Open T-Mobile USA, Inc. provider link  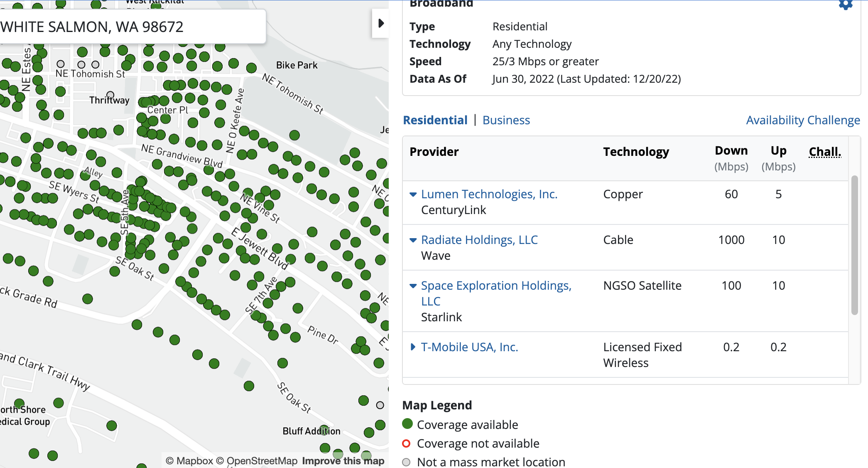coord(470,347)
